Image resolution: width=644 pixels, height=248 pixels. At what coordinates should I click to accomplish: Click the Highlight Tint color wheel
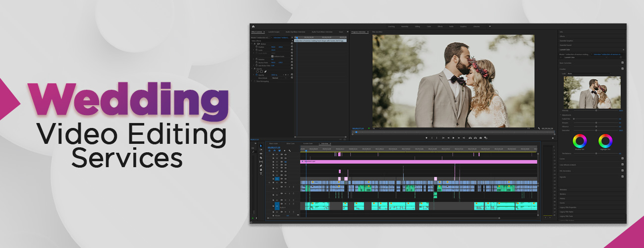(605, 141)
